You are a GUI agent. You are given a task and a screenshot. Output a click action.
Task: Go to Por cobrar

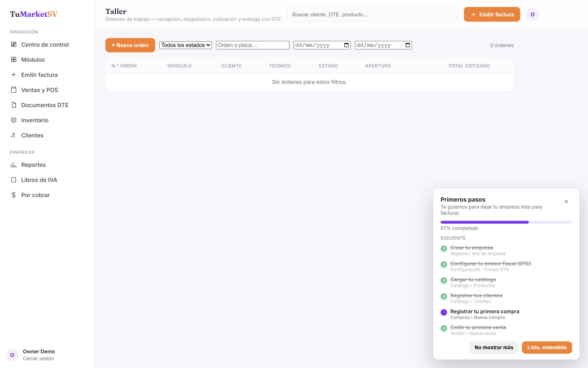pyautogui.click(x=36, y=195)
